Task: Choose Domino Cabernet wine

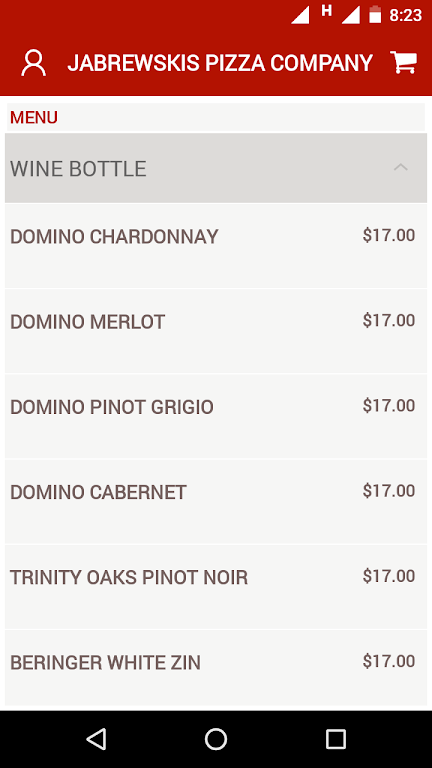Action: click(x=216, y=502)
